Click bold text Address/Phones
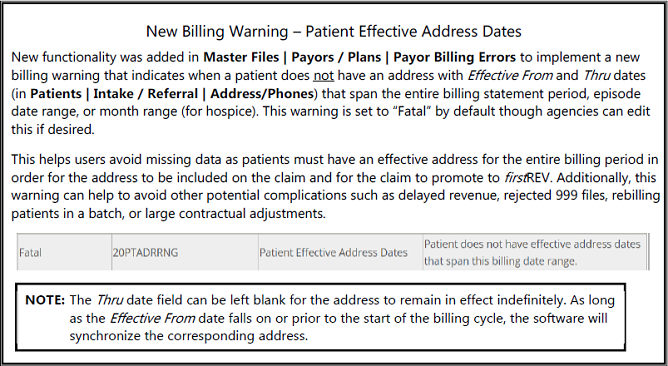668x366 pixels. 262,93
